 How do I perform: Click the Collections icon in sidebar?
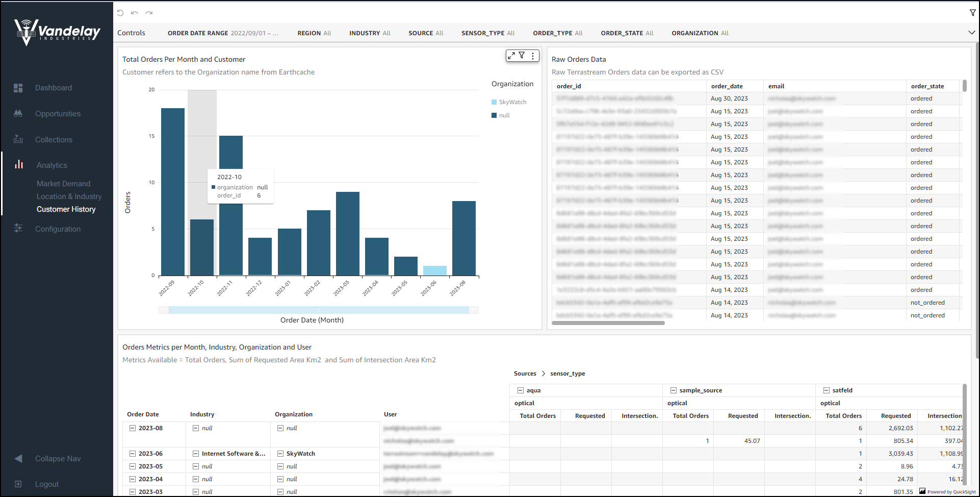click(x=18, y=139)
